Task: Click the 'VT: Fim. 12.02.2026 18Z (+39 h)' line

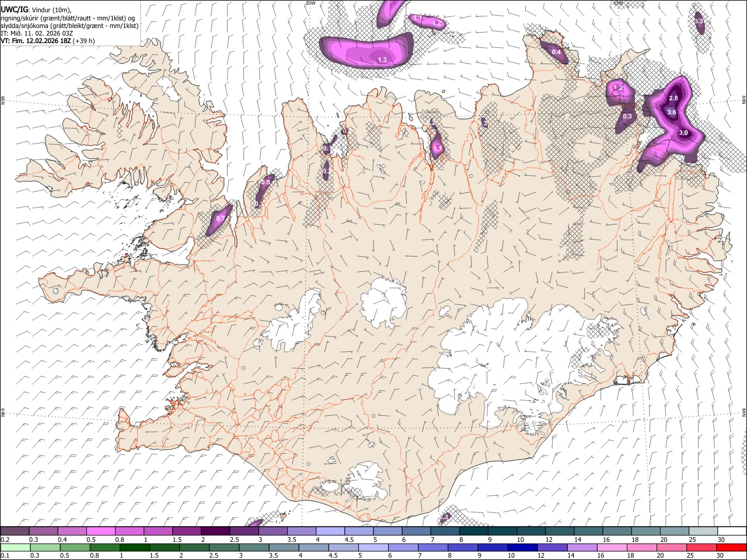Action: (47, 41)
